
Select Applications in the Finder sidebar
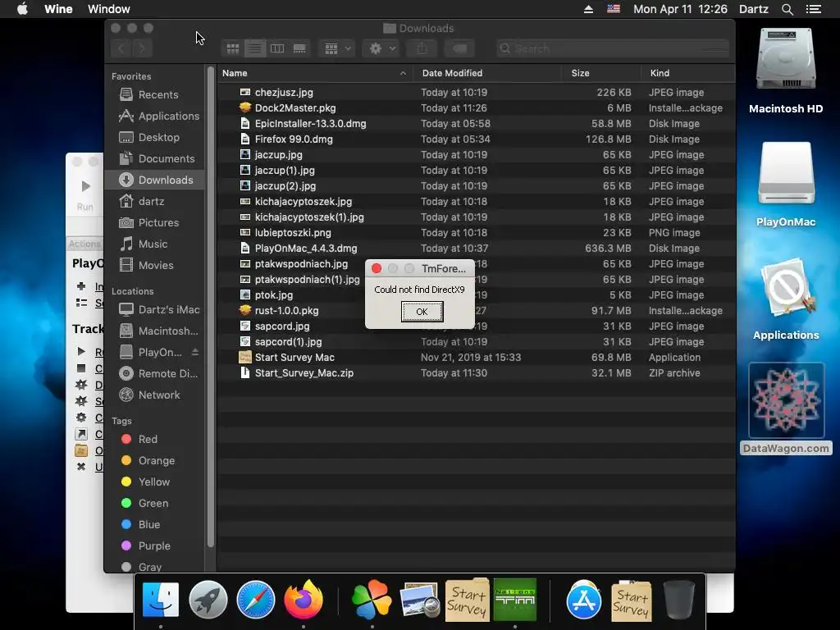(154, 116)
